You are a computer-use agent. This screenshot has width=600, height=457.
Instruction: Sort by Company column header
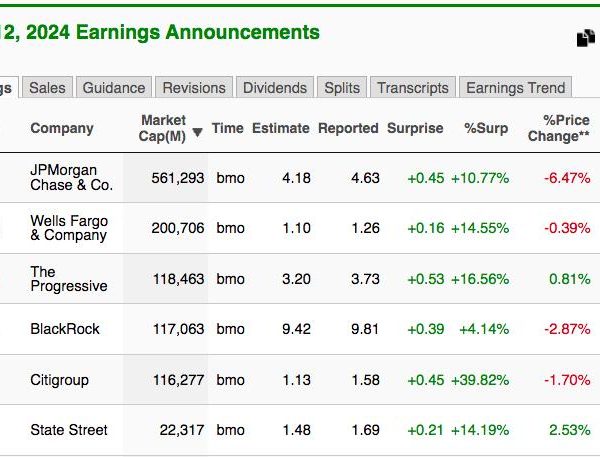click(x=62, y=128)
